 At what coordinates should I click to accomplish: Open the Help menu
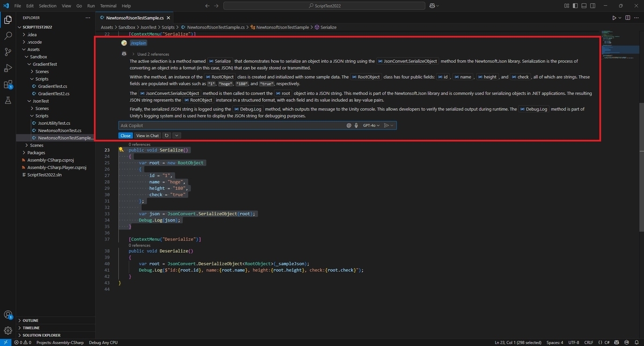(126, 6)
